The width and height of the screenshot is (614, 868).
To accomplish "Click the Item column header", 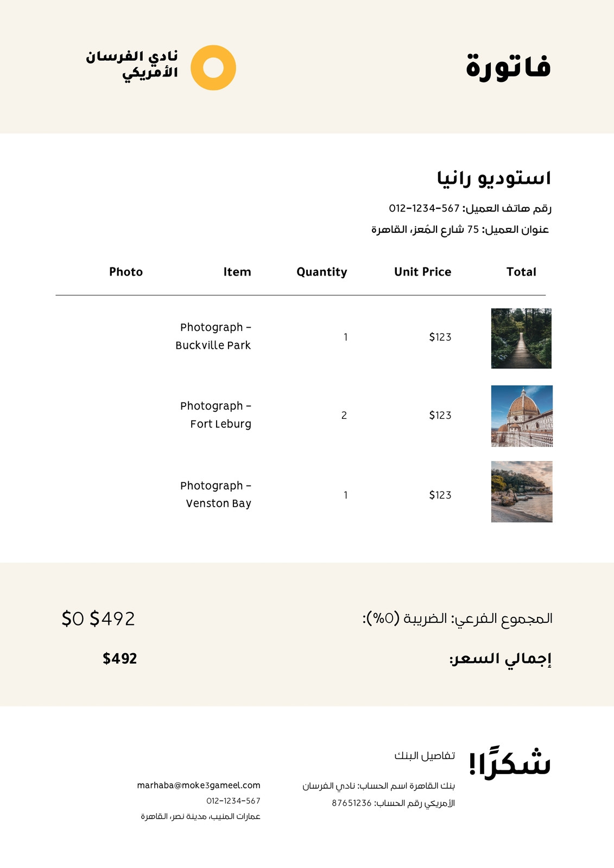I will [x=237, y=272].
